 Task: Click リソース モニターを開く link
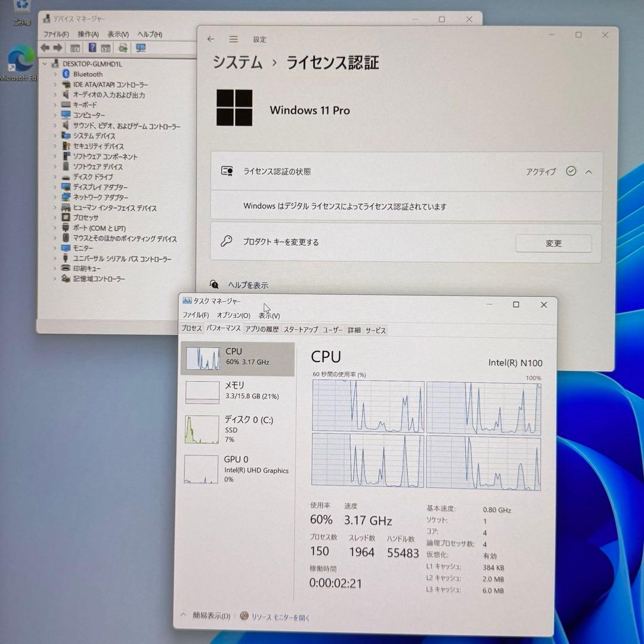pos(280,617)
